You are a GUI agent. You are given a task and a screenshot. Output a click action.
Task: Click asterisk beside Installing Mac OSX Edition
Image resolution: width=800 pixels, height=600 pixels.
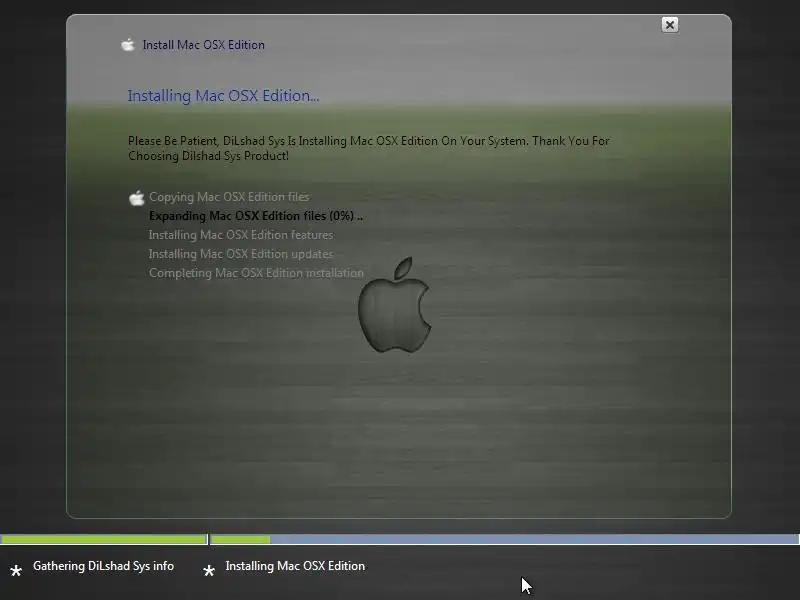point(209,571)
